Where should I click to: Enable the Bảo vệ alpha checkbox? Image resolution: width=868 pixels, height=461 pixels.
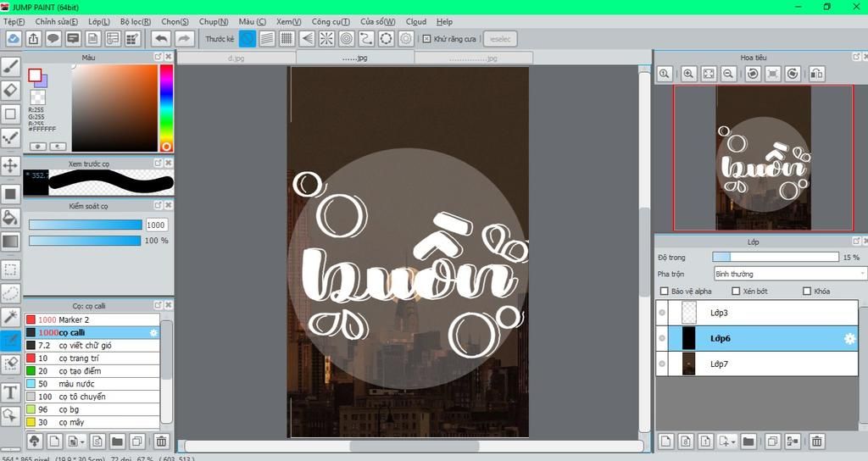[x=665, y=292]
